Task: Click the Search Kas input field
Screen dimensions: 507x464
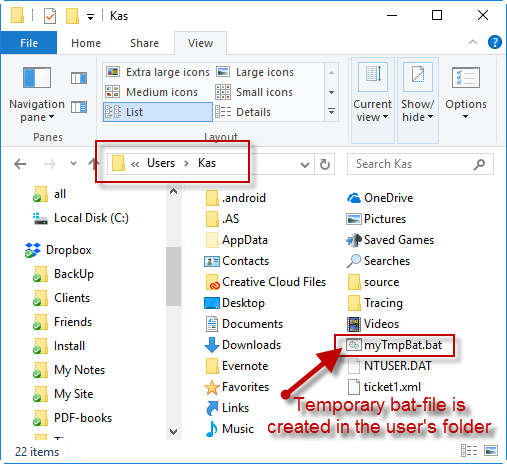Action: click(420, 164)
